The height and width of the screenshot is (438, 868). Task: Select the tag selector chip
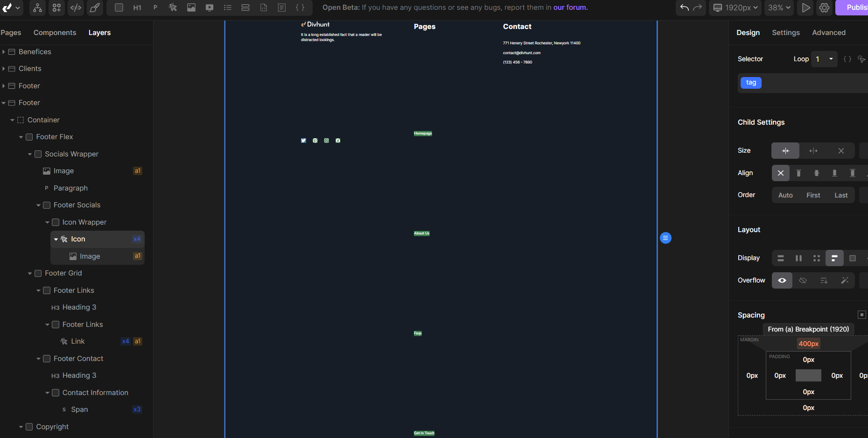751,83
